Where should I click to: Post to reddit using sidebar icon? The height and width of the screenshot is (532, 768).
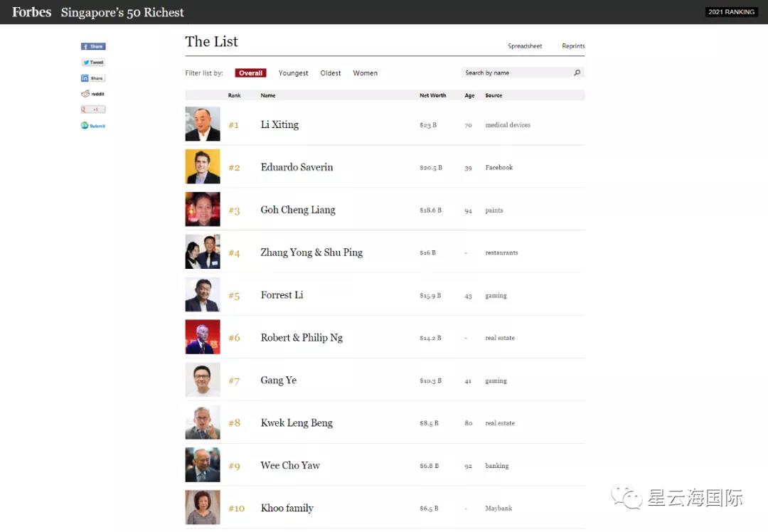93,94
